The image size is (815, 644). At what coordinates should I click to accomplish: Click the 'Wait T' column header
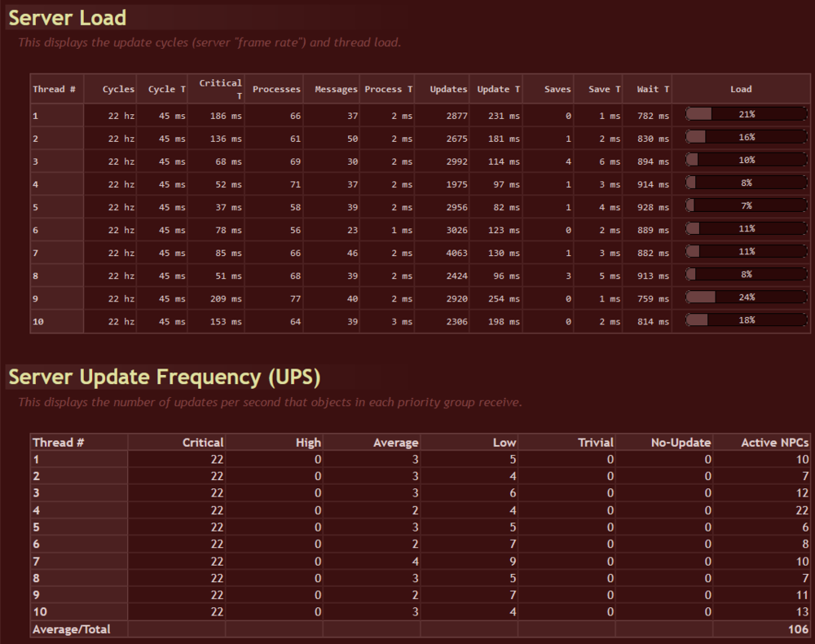point(653,90)
